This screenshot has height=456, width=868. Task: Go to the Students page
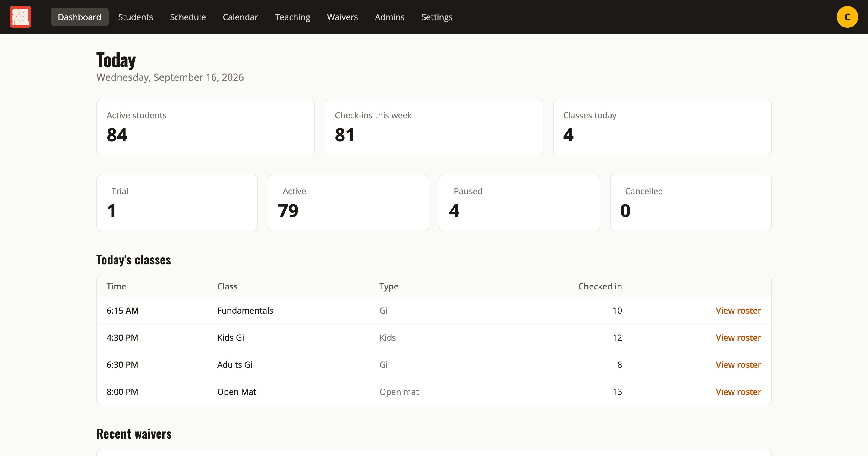click(x=135, y=17)
